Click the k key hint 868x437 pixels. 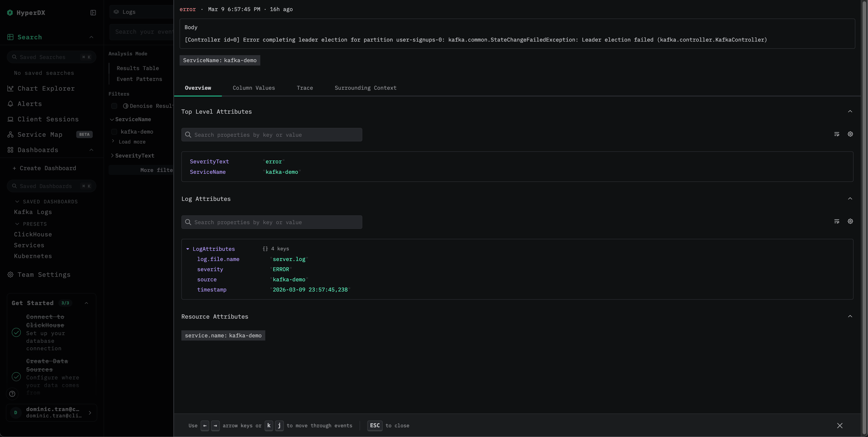pos(268,425)
